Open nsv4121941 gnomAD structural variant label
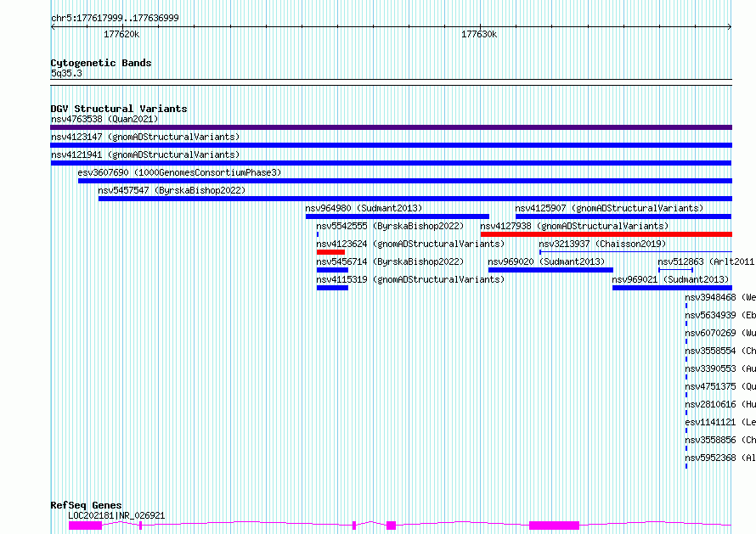The image size is (756, 534). 145,155
